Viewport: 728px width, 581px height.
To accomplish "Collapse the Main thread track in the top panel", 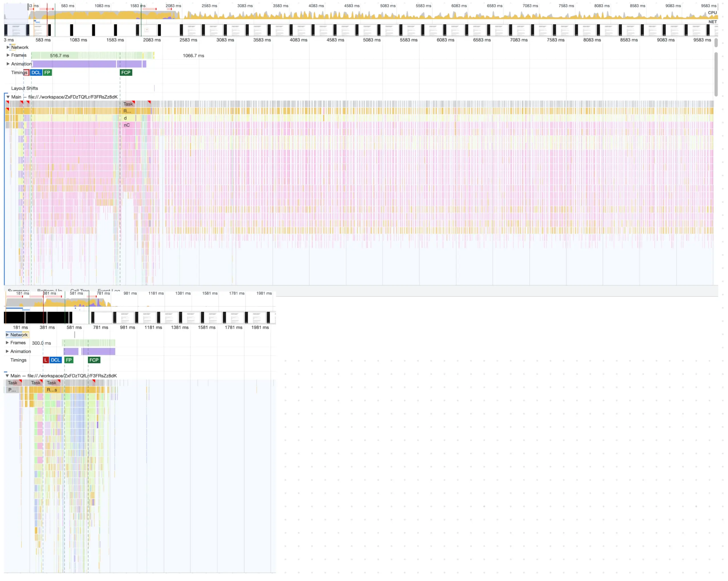I will pyautogui.click(x=8, y=97).
